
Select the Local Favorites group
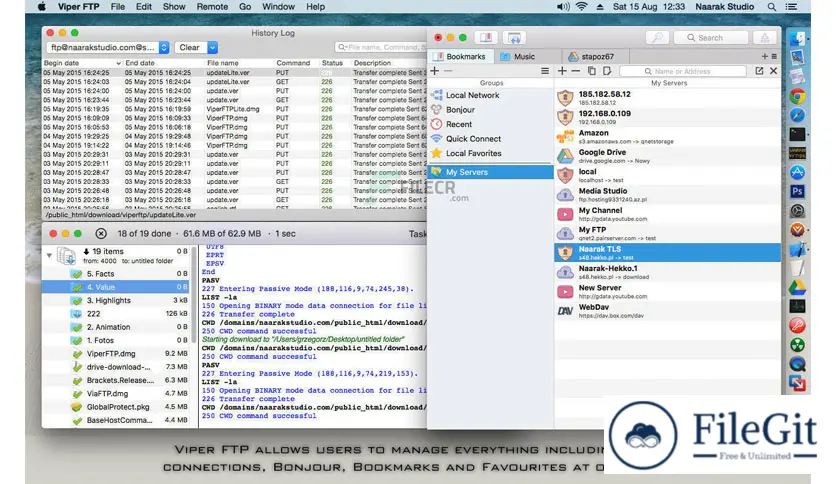click(x=491, y=154)
